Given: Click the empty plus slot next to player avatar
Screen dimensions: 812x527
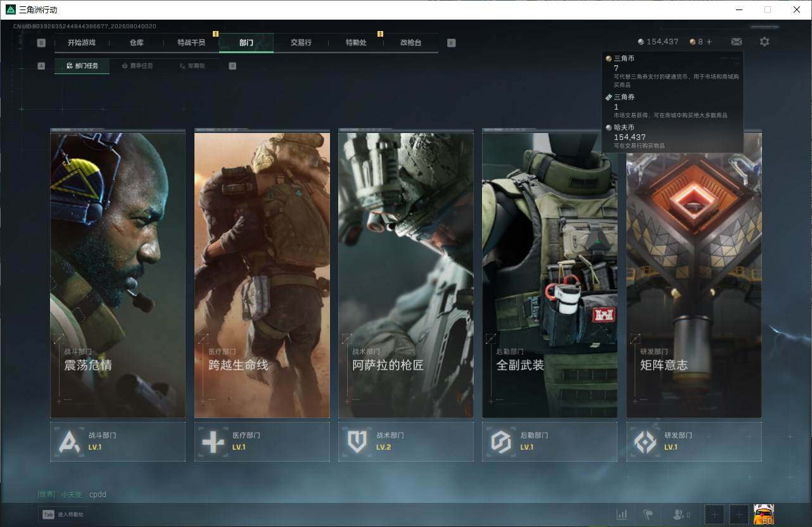Looking at the screenshot, I should tap(738, 515).
